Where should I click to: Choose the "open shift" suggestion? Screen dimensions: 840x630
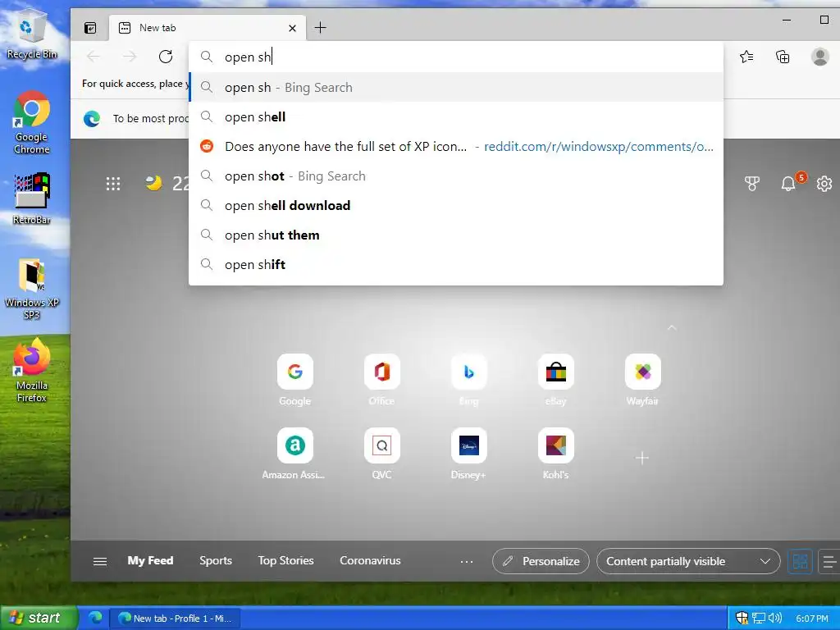(x=456, y=264)
